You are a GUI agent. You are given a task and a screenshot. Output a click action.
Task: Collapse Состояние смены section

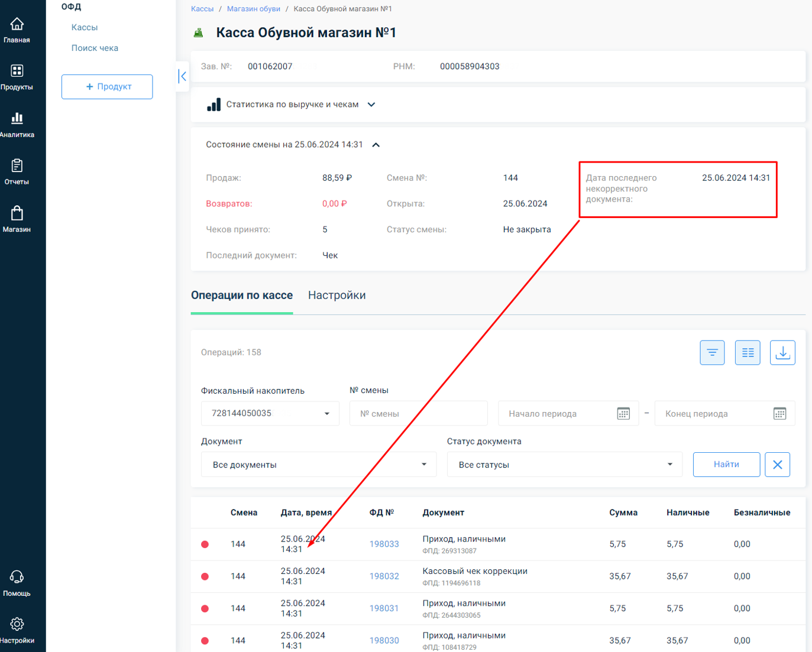376,145
